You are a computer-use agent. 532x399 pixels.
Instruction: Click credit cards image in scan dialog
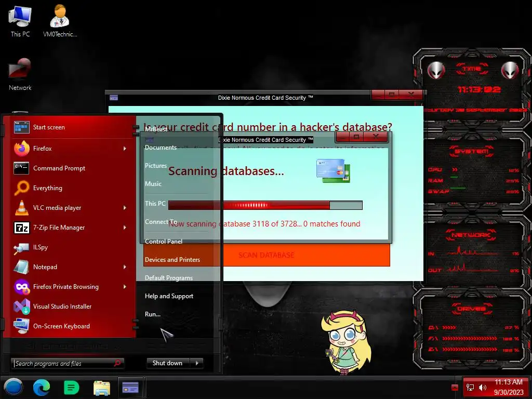333,170
